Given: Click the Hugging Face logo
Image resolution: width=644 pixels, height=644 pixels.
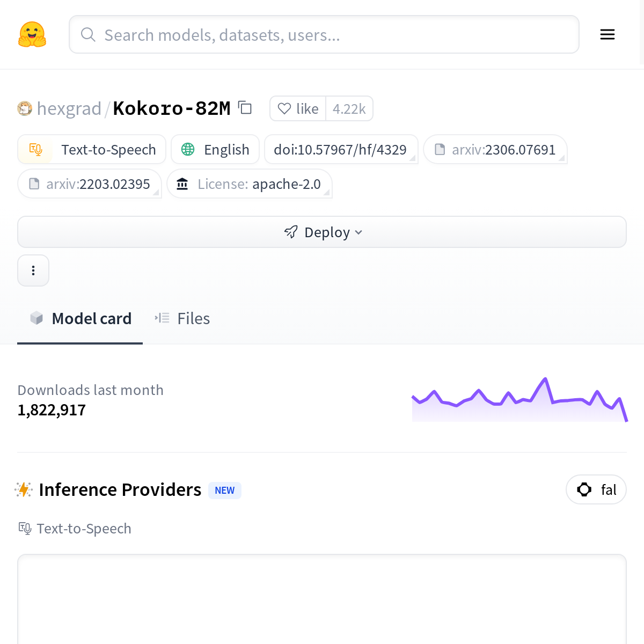Looking at the screenshot, I should click(32, 35).
